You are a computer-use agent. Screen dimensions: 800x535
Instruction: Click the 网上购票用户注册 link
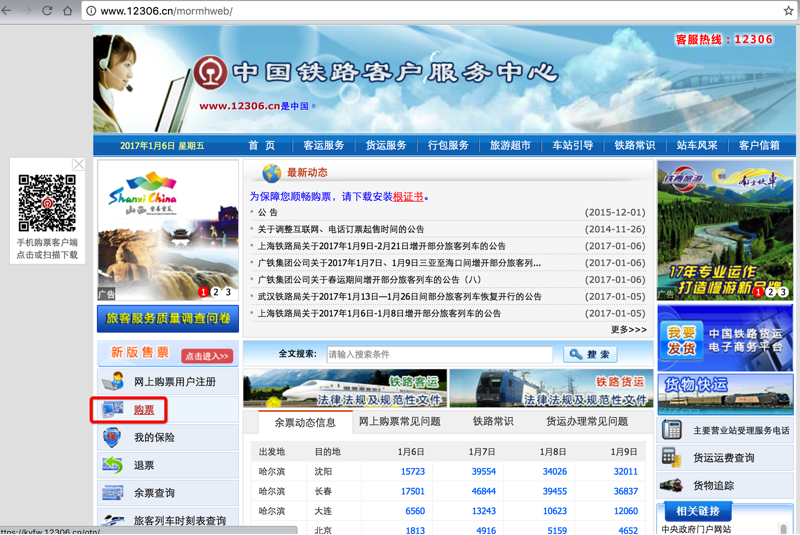click(174, 381)
